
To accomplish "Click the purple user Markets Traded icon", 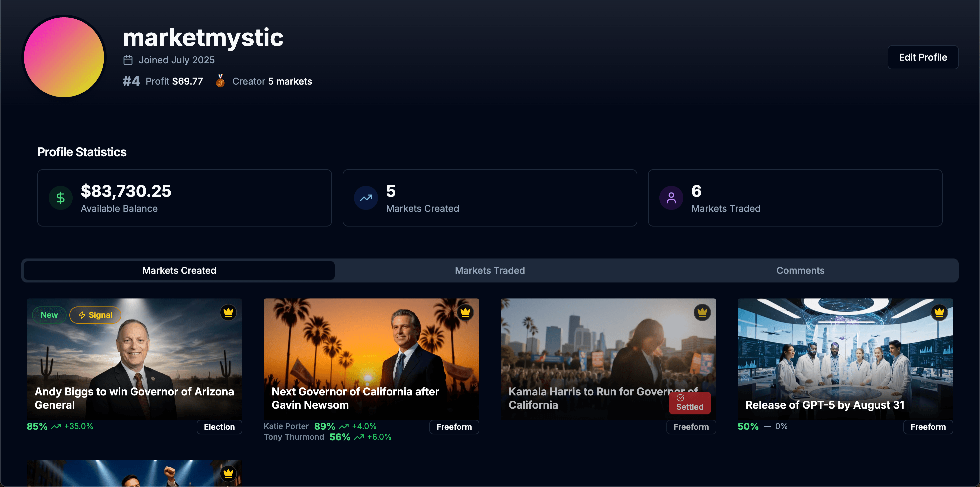I will [x=671, y=198].
